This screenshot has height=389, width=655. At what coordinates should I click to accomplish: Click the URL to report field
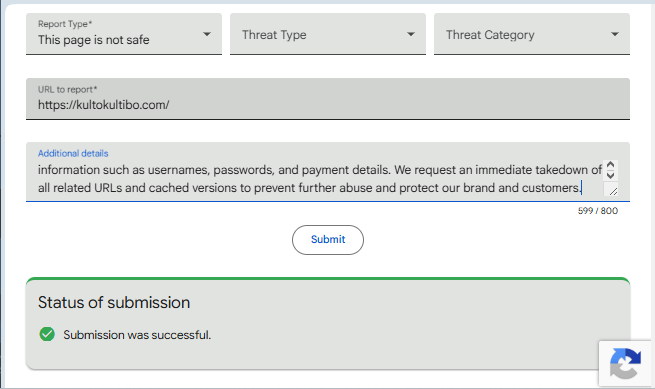tap(328, 99)
